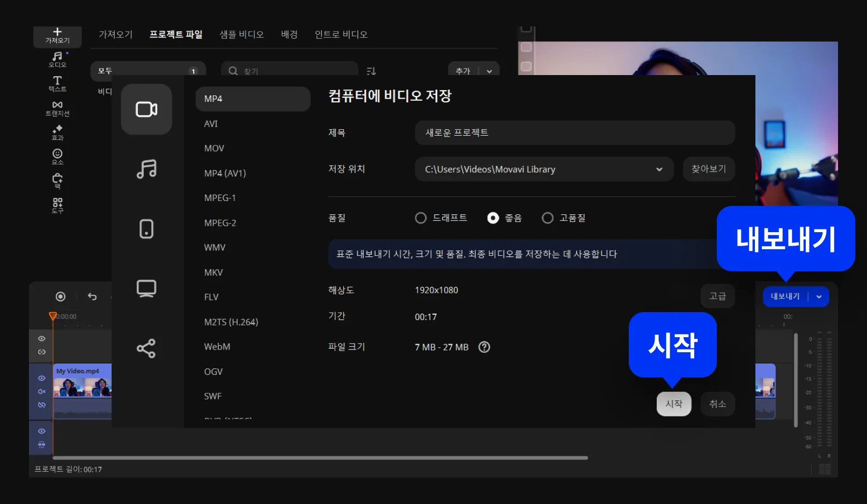867x504 pixels.
Task: Click the file size help question icon
Action: [484, 347]
